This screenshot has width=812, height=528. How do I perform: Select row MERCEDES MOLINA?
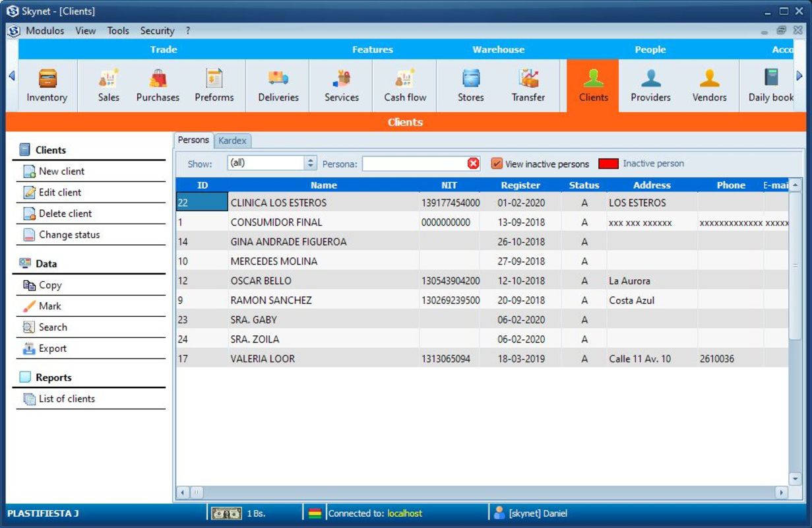point(482,261)
